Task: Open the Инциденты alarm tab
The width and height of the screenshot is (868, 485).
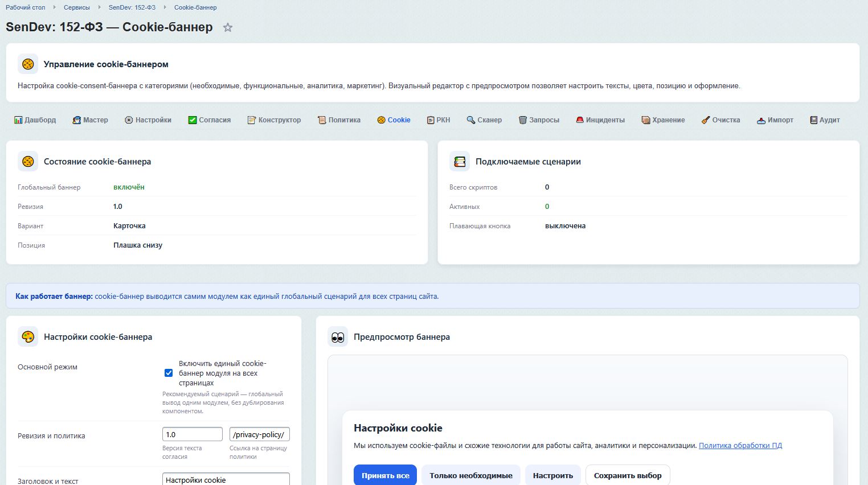Action: point(600,120)
